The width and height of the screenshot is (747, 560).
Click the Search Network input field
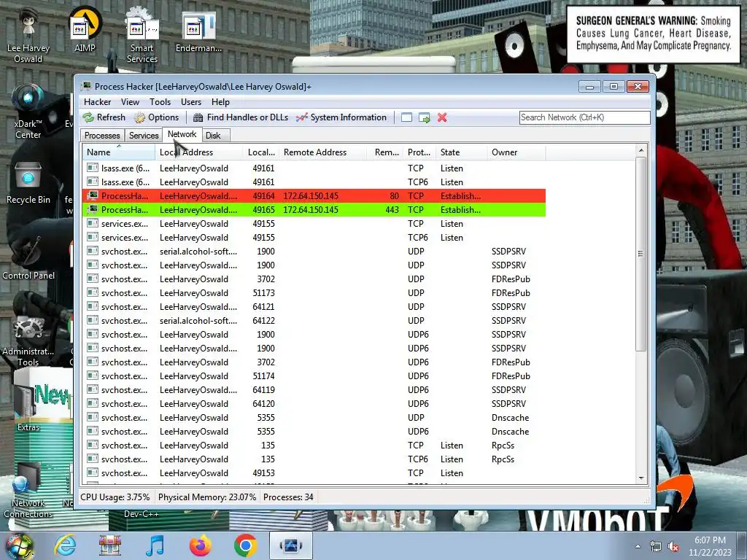click(584, 117)
